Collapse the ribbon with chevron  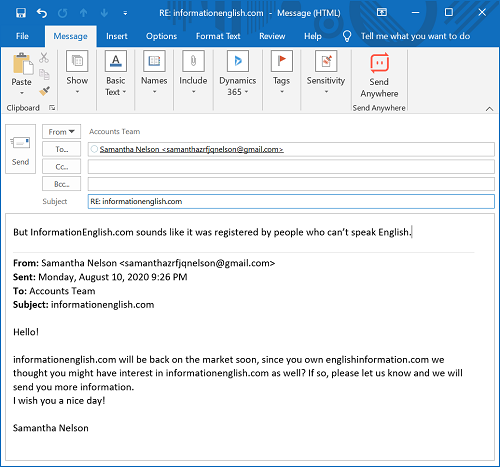click(489, 109)
